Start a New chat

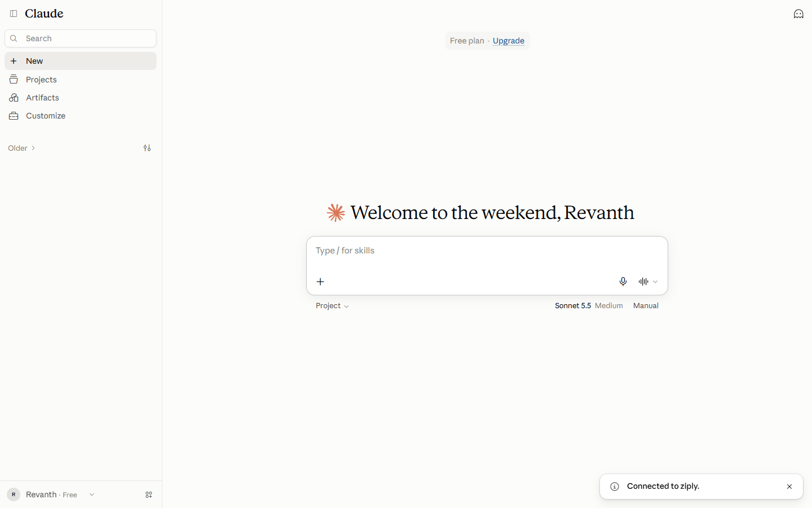(81, 61)
